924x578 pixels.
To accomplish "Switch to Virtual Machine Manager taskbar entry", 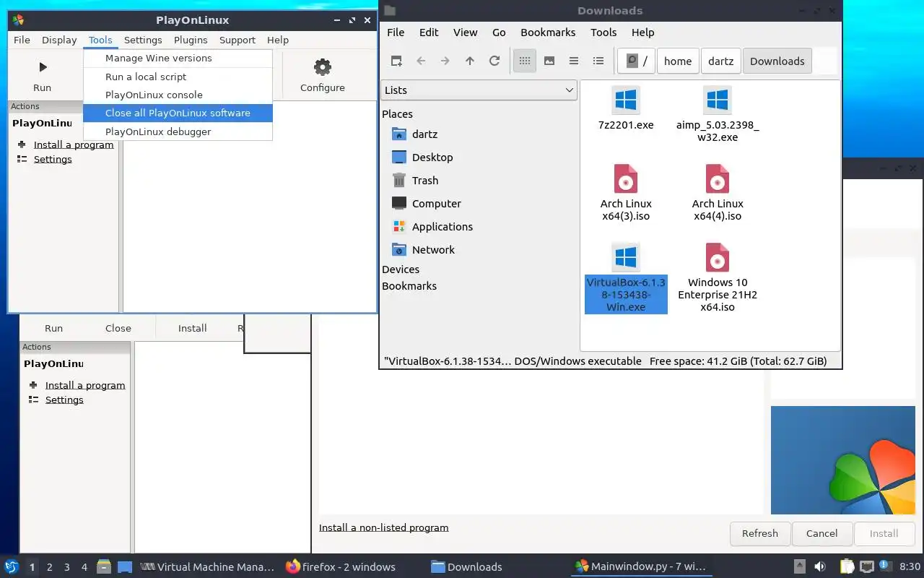I will 207,567.
